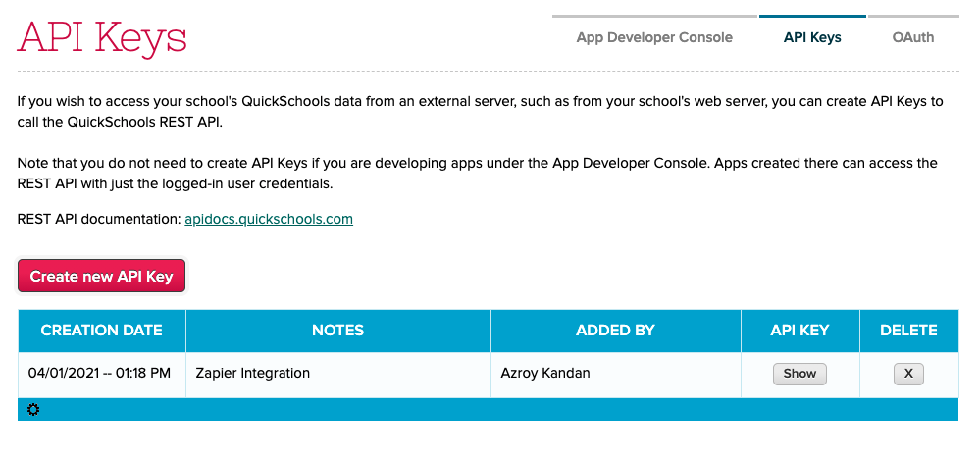980x461 pixels.
Task: Select the date cell 04/01/2021 -- 01:18 PM
Action: (x=101, y=374)
